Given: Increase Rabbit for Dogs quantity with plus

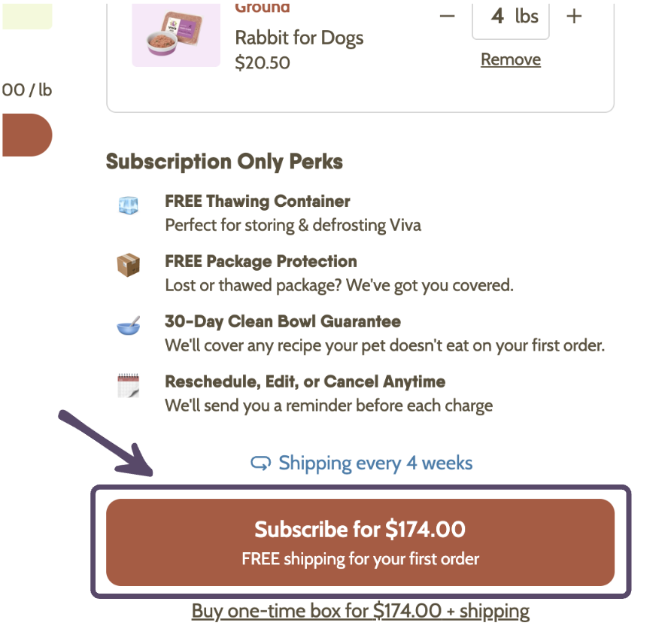Looking at the screenshot, I should (x=574, y=16).
